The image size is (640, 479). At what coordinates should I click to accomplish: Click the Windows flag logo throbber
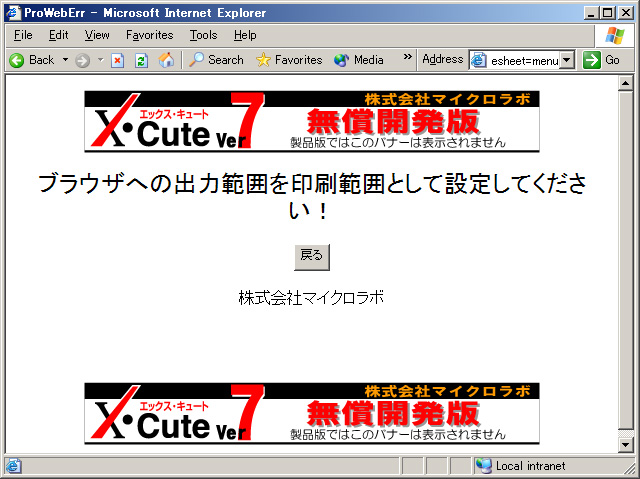[x=615, y=36]
